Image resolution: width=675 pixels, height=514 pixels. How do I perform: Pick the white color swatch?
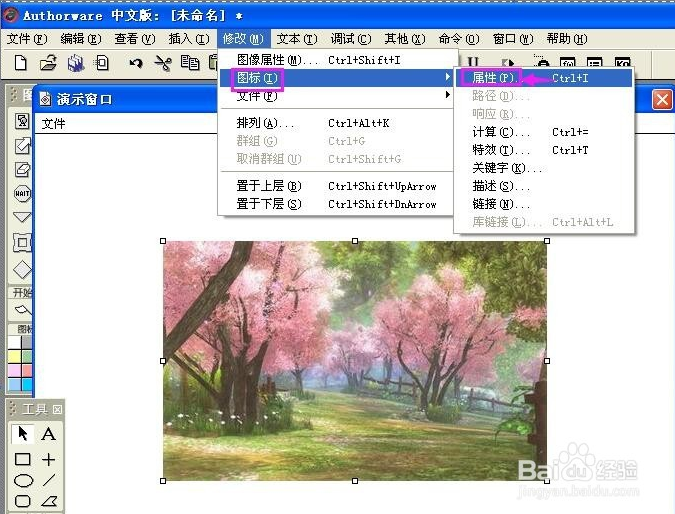tap(14, 342)
